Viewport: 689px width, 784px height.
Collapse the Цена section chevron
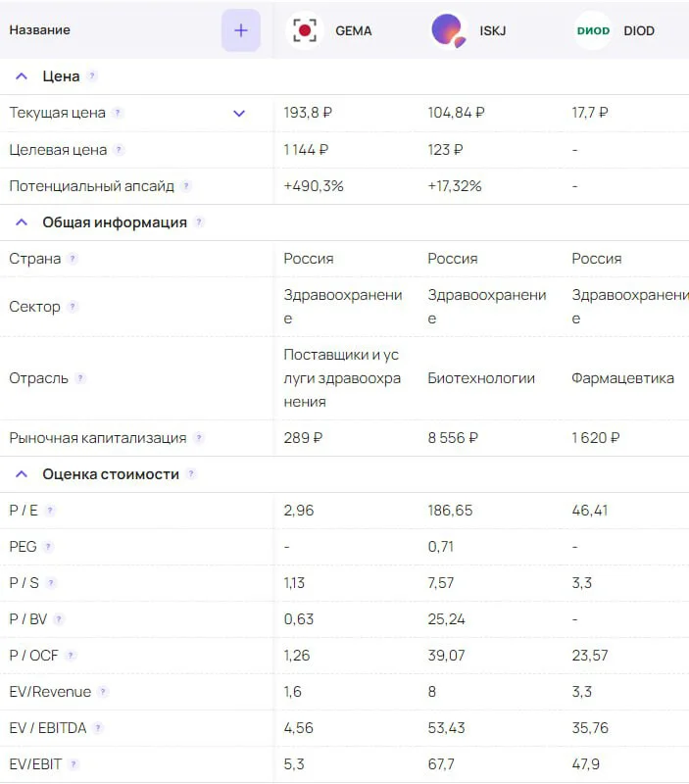pos(22,76)
